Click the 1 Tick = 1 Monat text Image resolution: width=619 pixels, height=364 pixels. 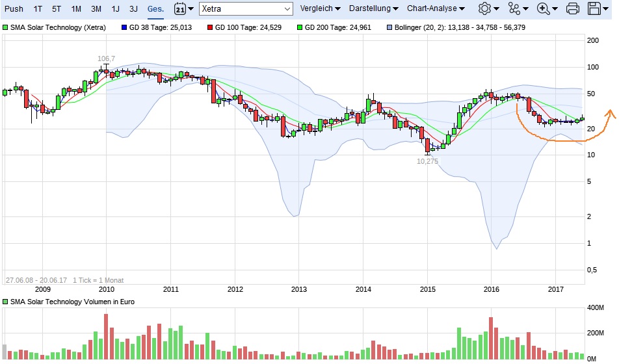click(x=98, y=280)
